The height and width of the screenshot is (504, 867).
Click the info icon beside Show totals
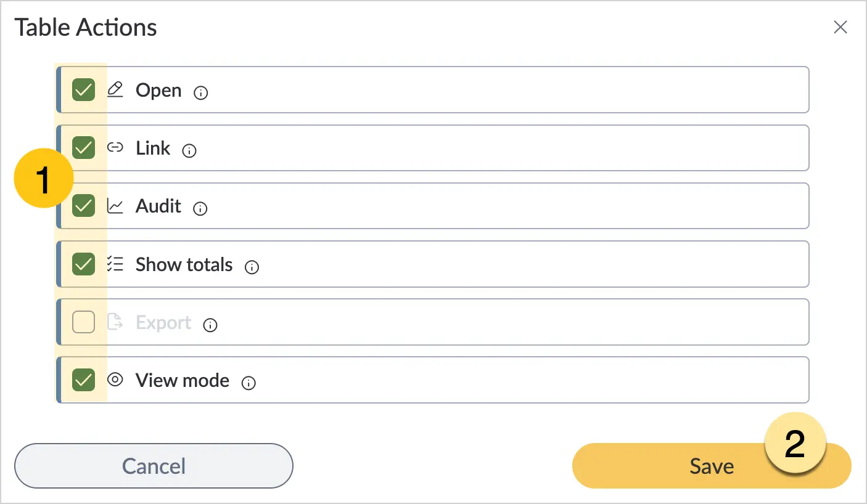[x=252, y=267]
